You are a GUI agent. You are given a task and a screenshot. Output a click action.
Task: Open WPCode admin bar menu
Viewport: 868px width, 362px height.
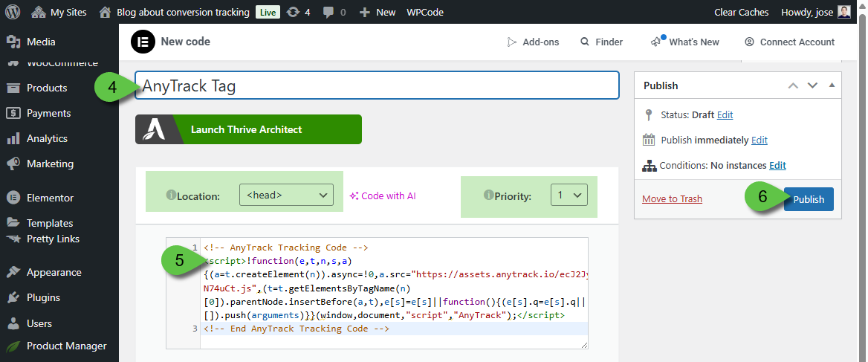point(425,12)
